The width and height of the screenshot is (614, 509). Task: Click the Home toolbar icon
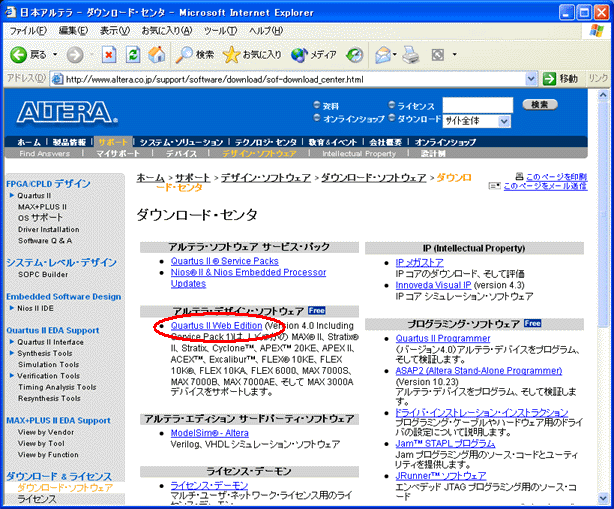pos(155,54)
